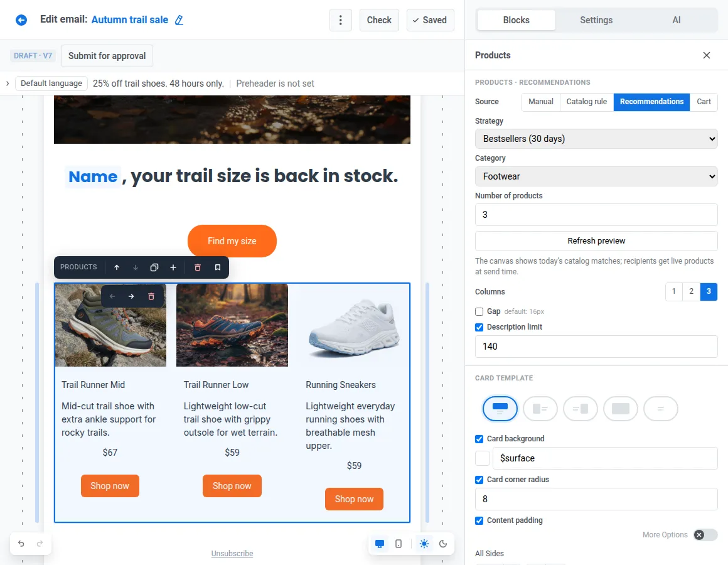
Task: Open Default language selector
Action: (51, 83)
